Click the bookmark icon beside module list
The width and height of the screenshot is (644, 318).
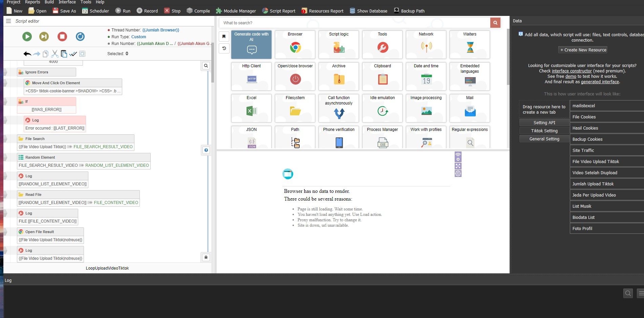pos(224,37)
